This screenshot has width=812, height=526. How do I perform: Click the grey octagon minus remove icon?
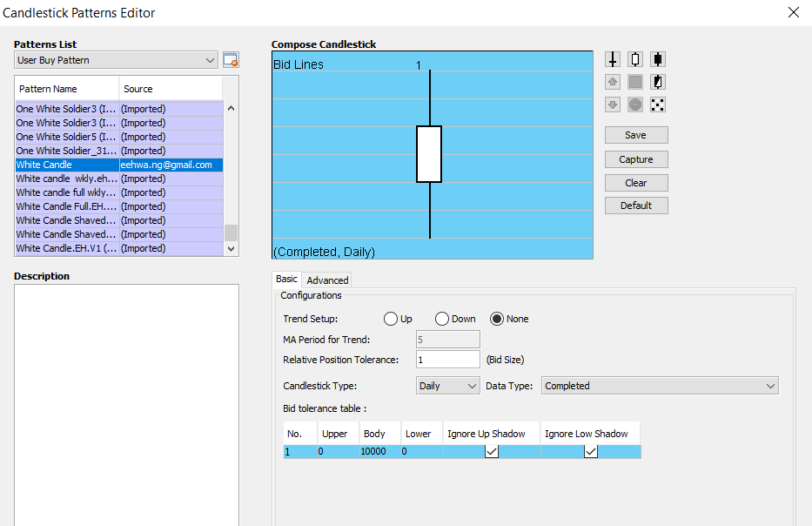pos(635,105)
